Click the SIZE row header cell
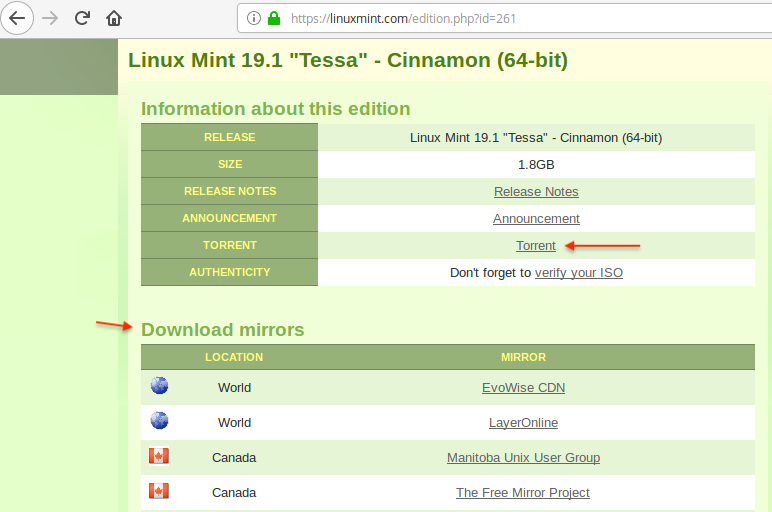 click(x=229, y=164)
